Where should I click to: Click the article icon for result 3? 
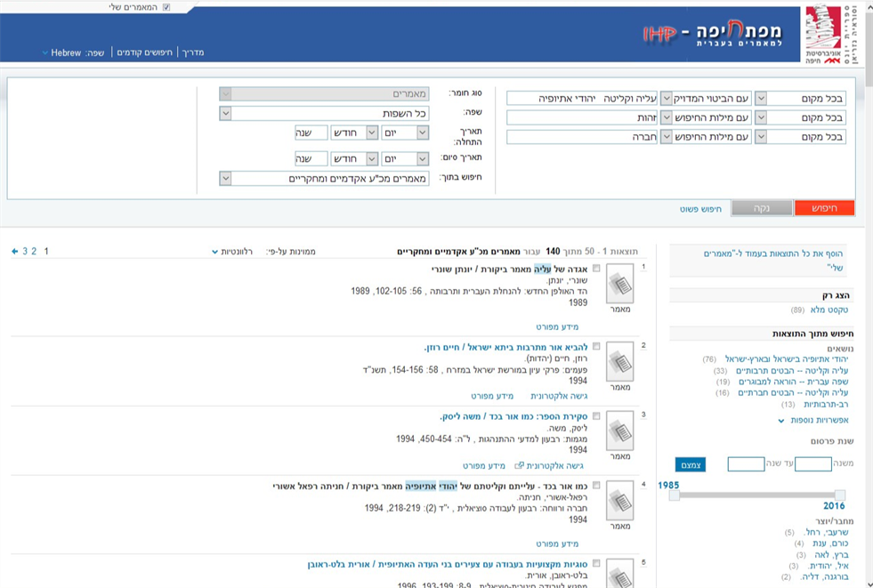click(x=619, y=431)
